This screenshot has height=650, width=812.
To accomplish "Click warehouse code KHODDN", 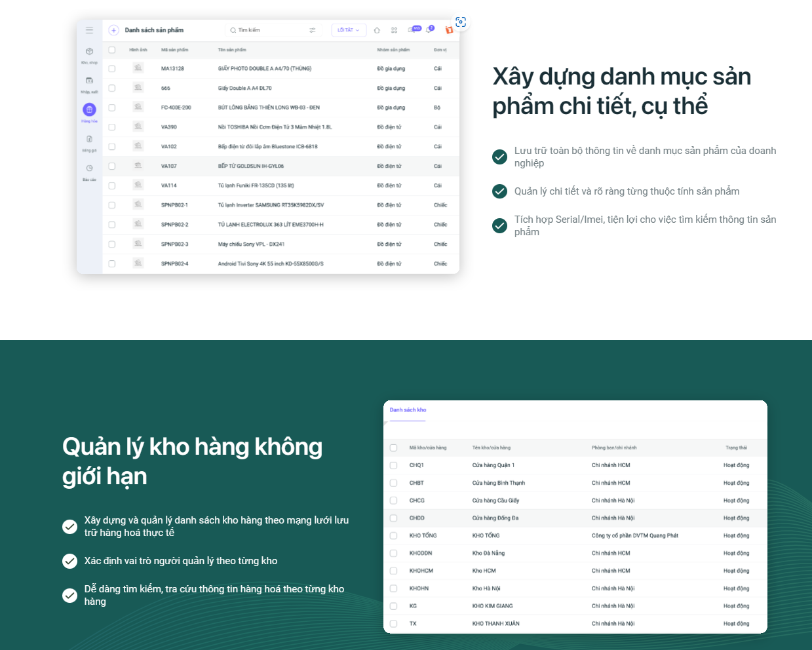I will pos(421,554).
